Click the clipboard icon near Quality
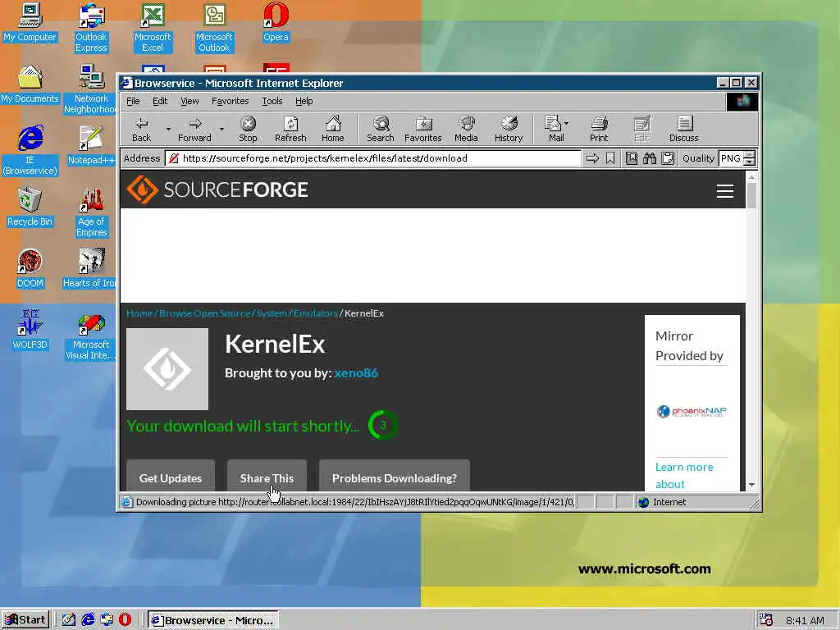 click(668, 158)
